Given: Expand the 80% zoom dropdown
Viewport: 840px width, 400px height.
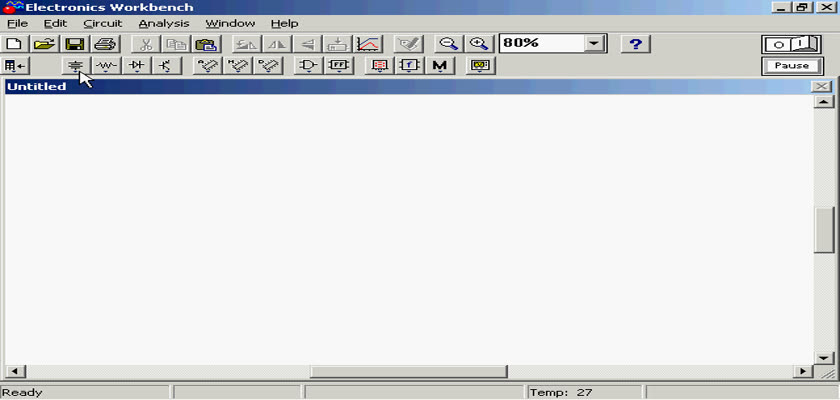Looking at the screenshot, I should click(595, 44).
